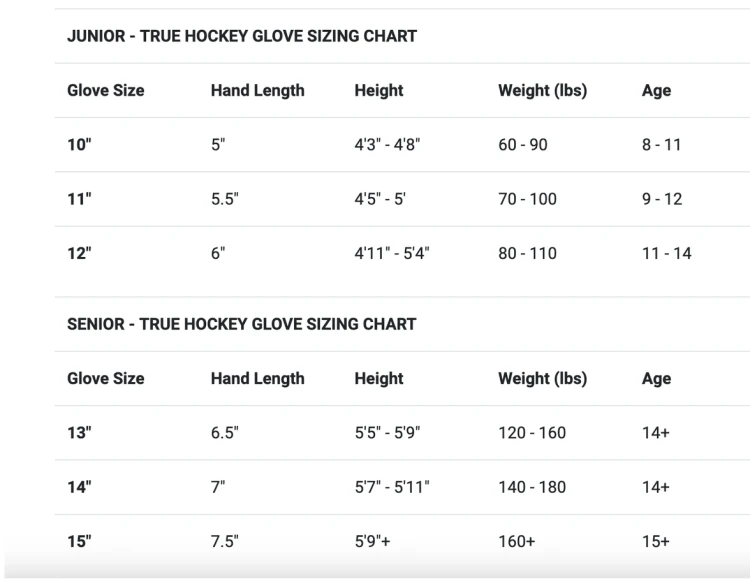Screen dimensions: 750x579
Task: Click the 160+ weight cell
Action: (x=517, y=541)
